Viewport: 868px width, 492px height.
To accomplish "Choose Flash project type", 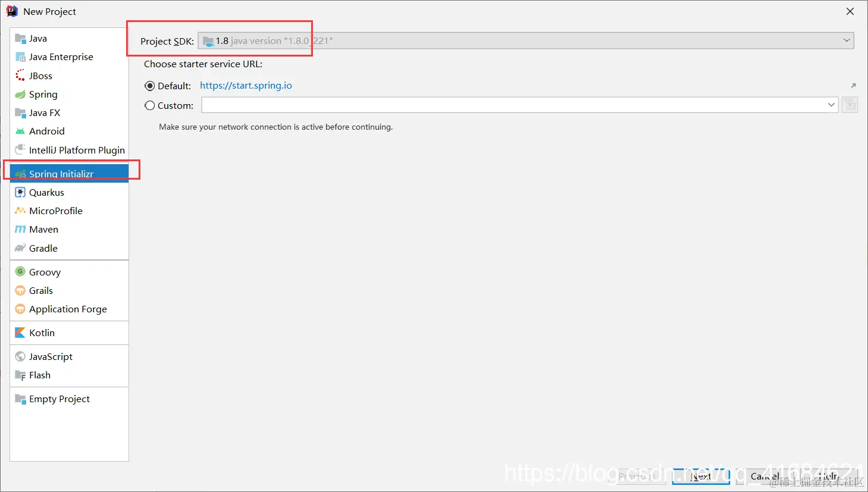I will point(69,375).
